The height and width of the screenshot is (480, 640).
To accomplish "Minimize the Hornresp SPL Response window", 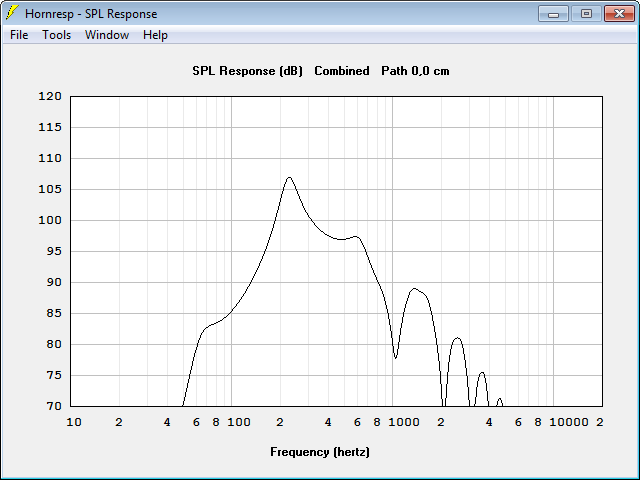I will coord(553,13).
